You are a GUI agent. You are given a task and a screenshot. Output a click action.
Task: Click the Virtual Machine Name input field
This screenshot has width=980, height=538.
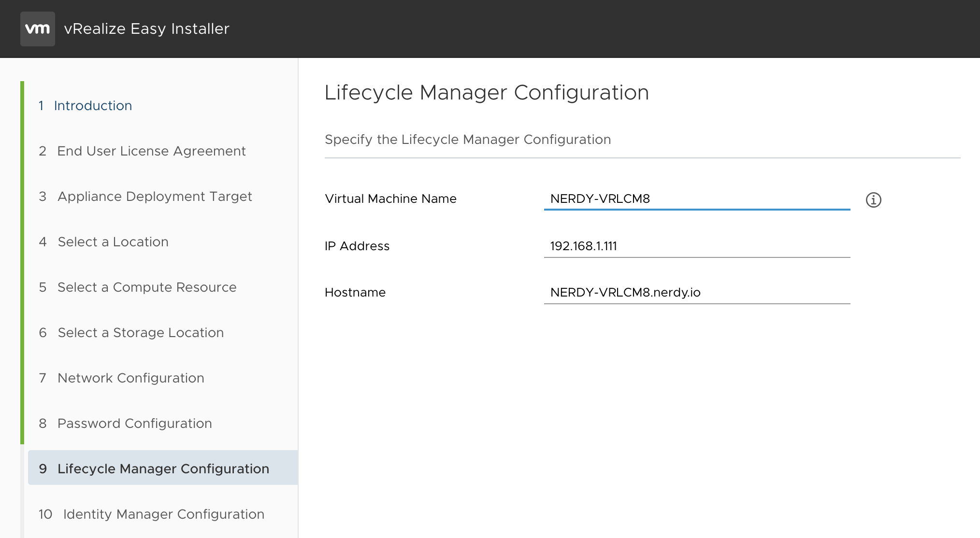(x=697, y=199)
